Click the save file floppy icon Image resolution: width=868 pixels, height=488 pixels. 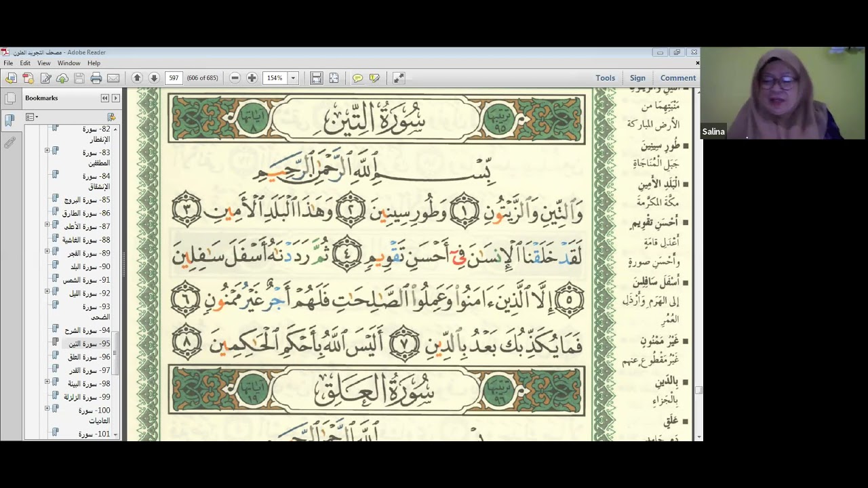click(79, 79)
